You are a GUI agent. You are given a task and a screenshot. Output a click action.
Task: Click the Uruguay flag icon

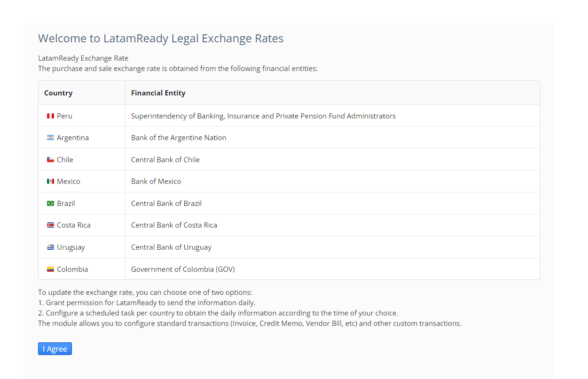(50, 247)
